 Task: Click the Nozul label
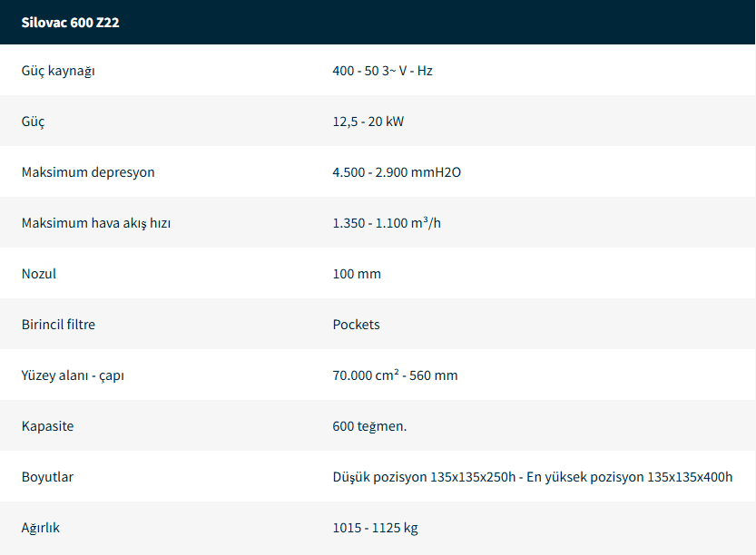pos(38,274)
